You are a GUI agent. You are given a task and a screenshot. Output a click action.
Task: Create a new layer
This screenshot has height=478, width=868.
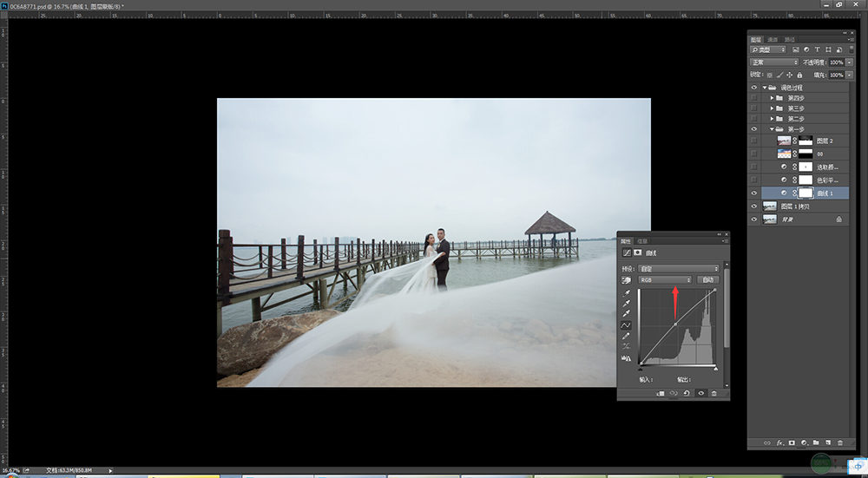(x=828, y=442)
